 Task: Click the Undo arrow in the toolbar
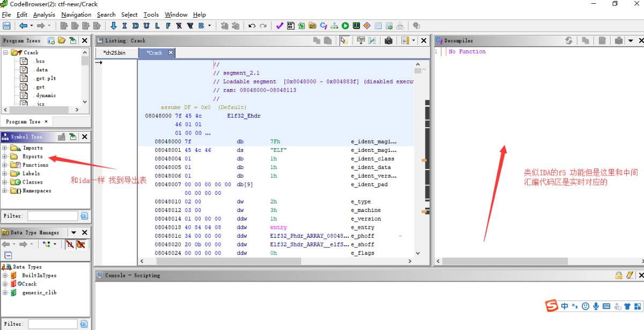[252, 26]
